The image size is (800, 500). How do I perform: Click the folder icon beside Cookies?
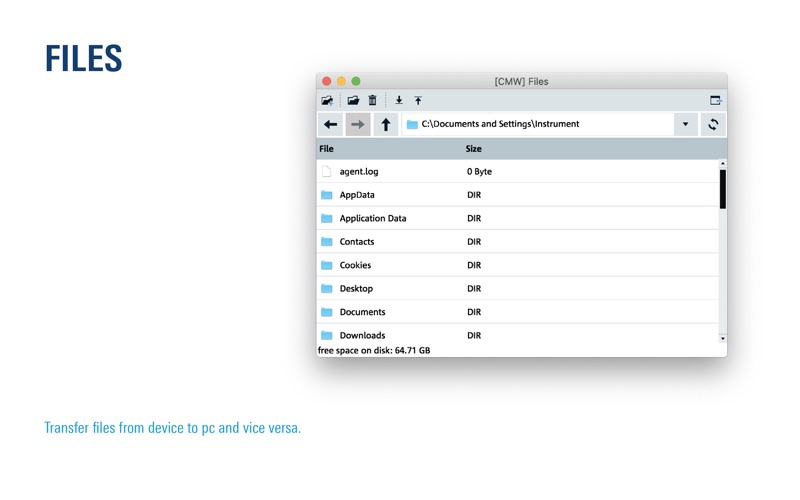327,265
